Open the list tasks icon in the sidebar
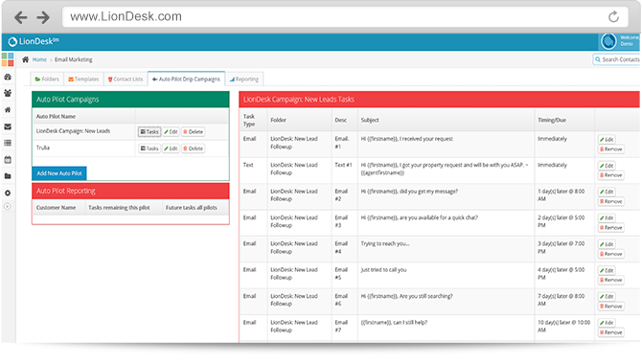Image resolution: width=642 pixels, height=364 pixels. pos(8,143)
